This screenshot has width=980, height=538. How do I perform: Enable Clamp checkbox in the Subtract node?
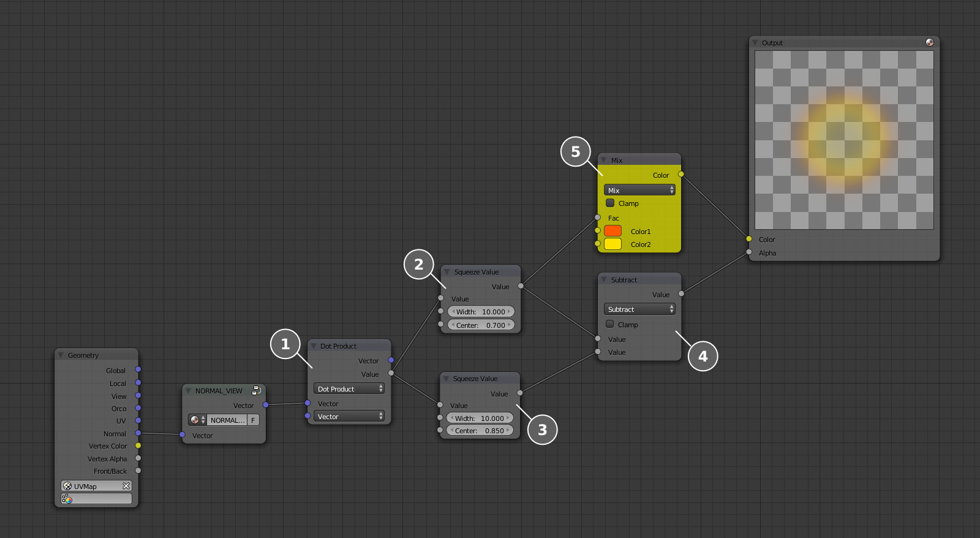tap(609, 324)
